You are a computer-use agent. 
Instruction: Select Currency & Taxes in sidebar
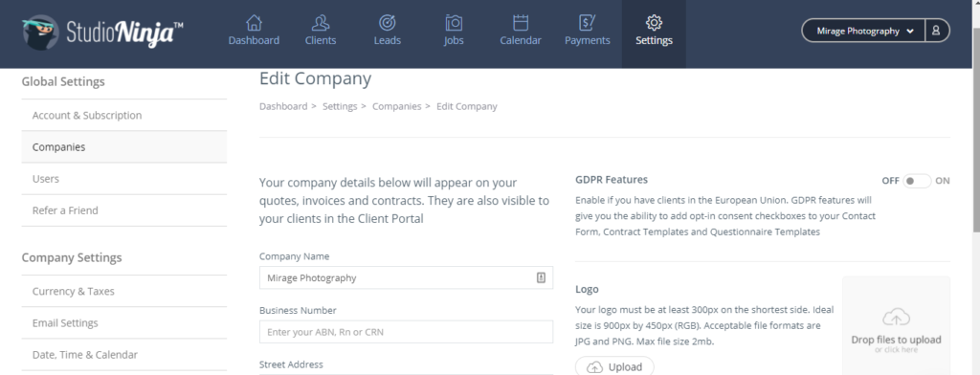124,291
